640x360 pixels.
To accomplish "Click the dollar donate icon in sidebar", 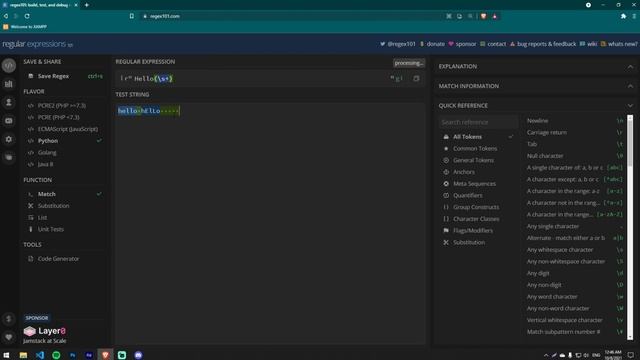I will [x=9, y=319].
